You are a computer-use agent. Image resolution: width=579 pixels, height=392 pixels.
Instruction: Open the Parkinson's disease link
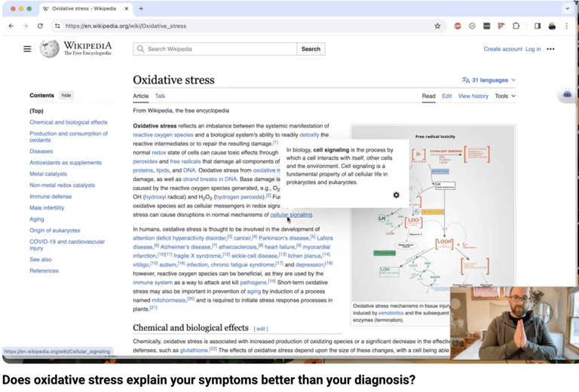pyautogui.click(x=283, y=238)
